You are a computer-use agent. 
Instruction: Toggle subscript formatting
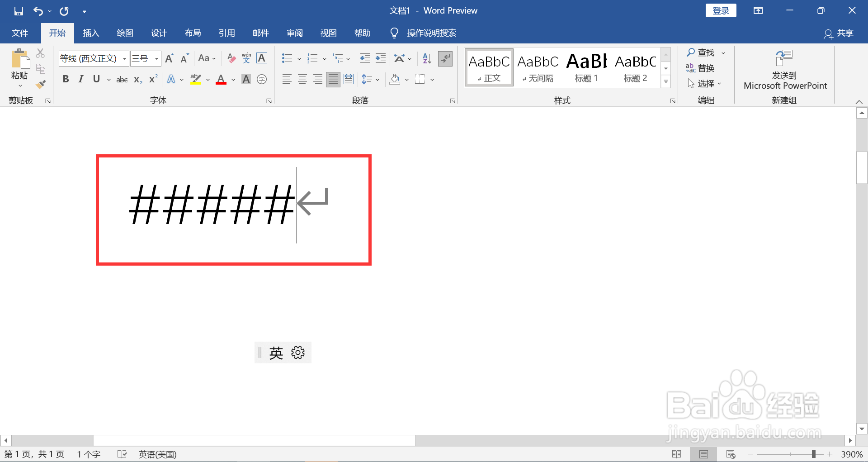coord(138,80)
